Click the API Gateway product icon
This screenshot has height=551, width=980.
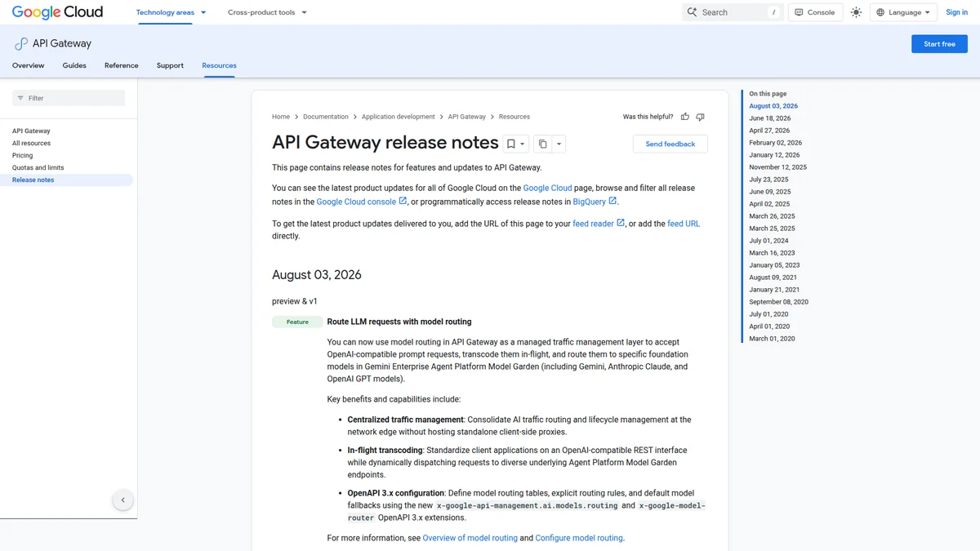pyautogui.click(x=21, y=44)
